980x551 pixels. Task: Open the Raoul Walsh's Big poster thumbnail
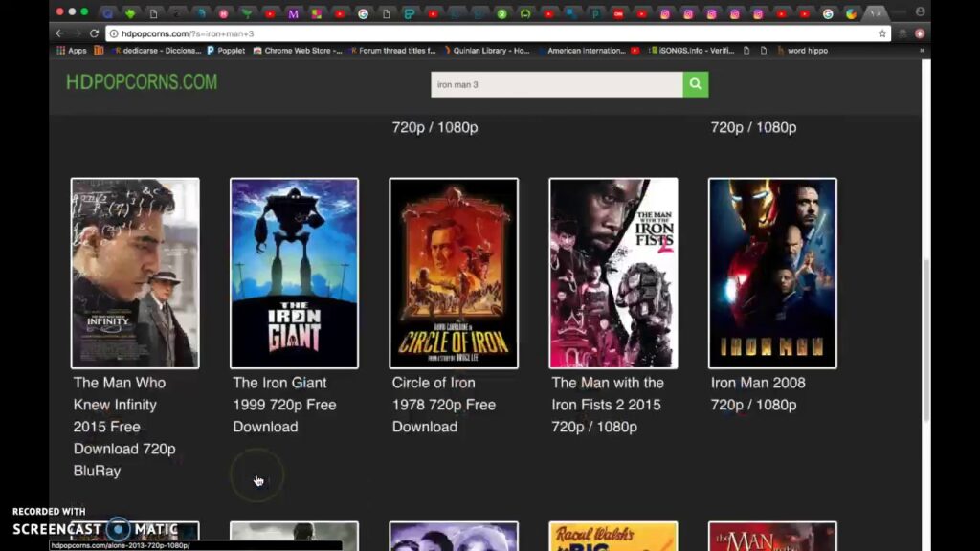(613, 536)
